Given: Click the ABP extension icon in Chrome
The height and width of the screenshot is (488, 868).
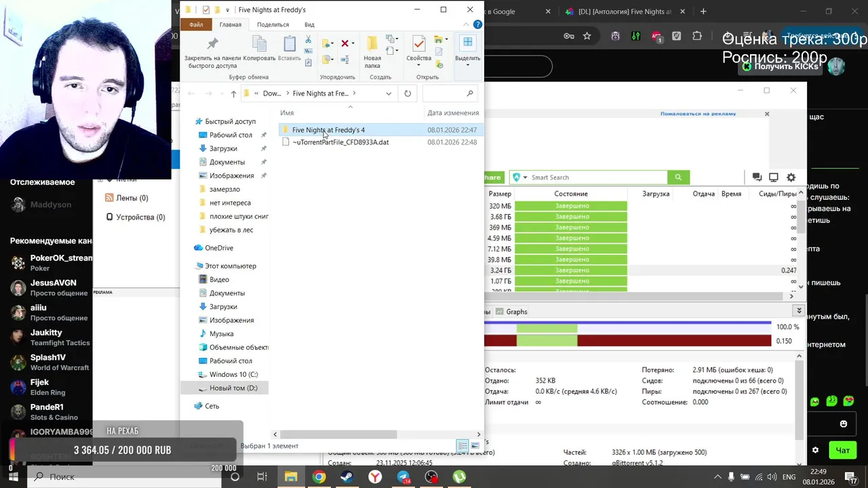Looking at the screenshot, I should tap(656, 37).
